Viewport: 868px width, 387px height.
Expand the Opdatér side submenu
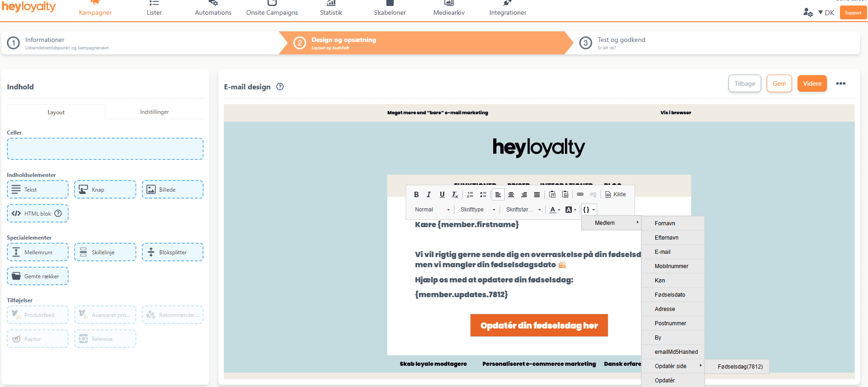coord(673,366)
